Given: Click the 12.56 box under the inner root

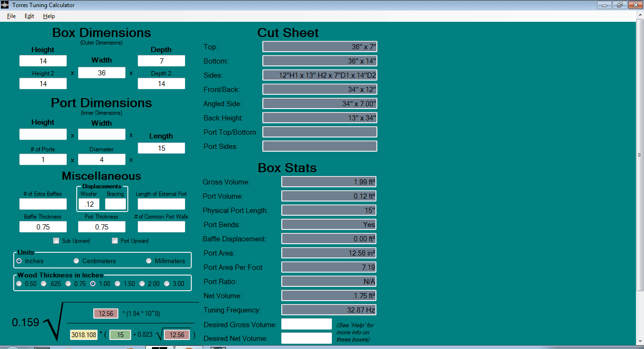Looking at the screenshot, I should pyautogui.click(x=177, y=335).
